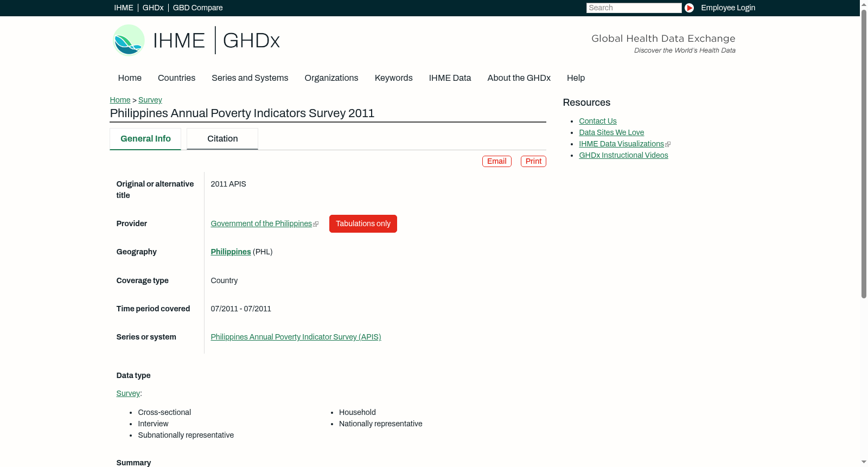This screenshot has width=868, height=467.
Task: Click 'Interview' list item
Action: (x=153, y=424)
